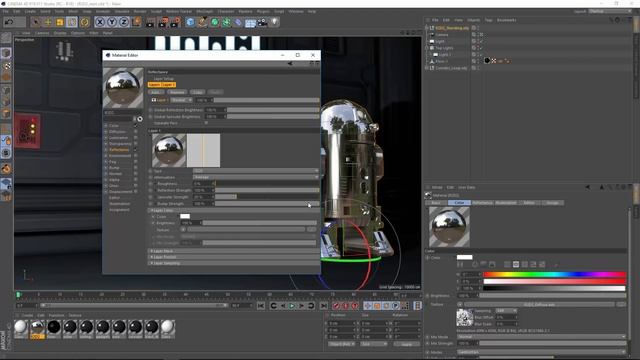This screenshot has height=360, width=640.
Task: Select the Layers Layer 1 tab
Action: point(162,84)
